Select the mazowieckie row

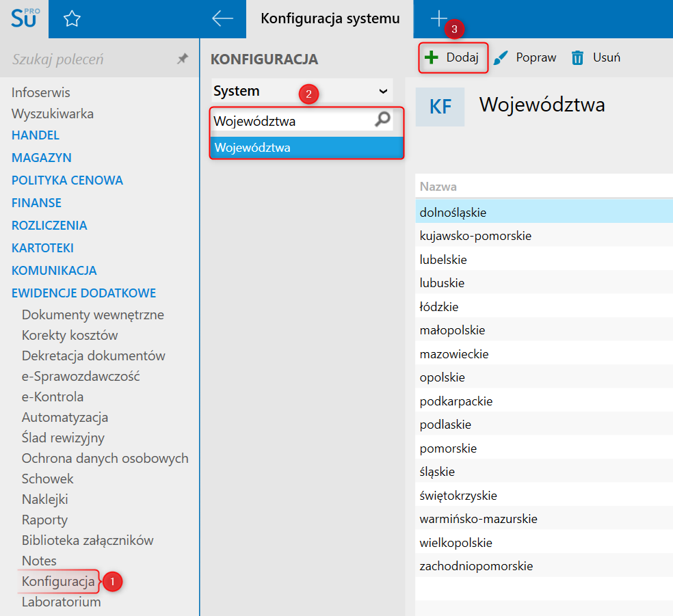[x=544, y=354]
